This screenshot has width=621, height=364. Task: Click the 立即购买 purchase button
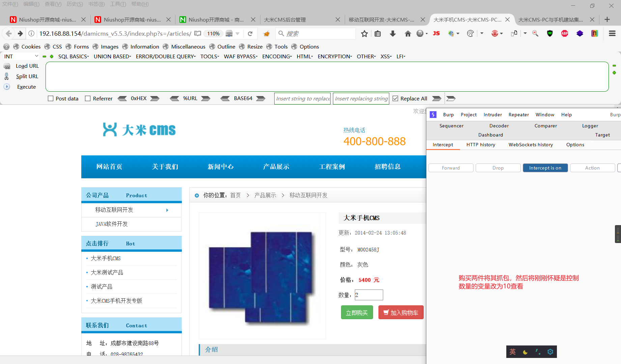357,312
